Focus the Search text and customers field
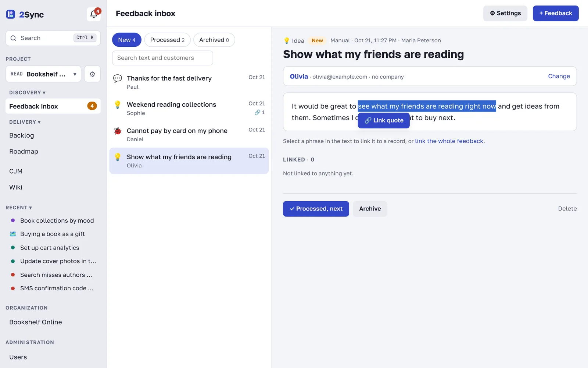The image size is (588, 368). point(162,58)
